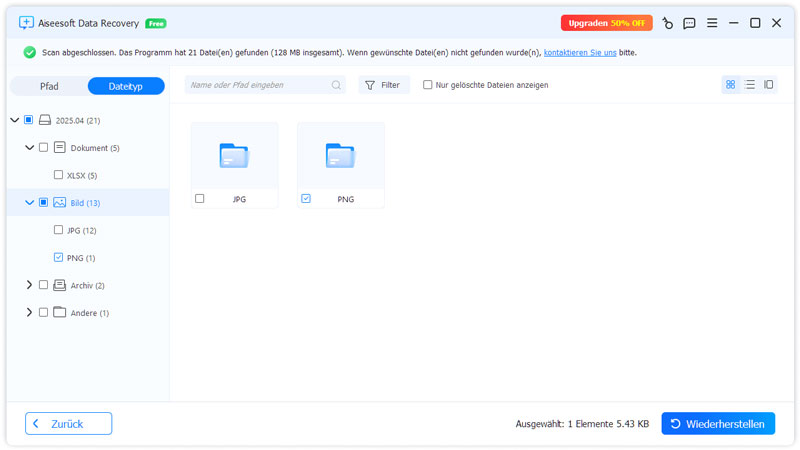Image resolution: width=800 pixels, height=450 pixels.
Task: Tick the XLSX (5) checkbox in tree
Action: (58, 175)
